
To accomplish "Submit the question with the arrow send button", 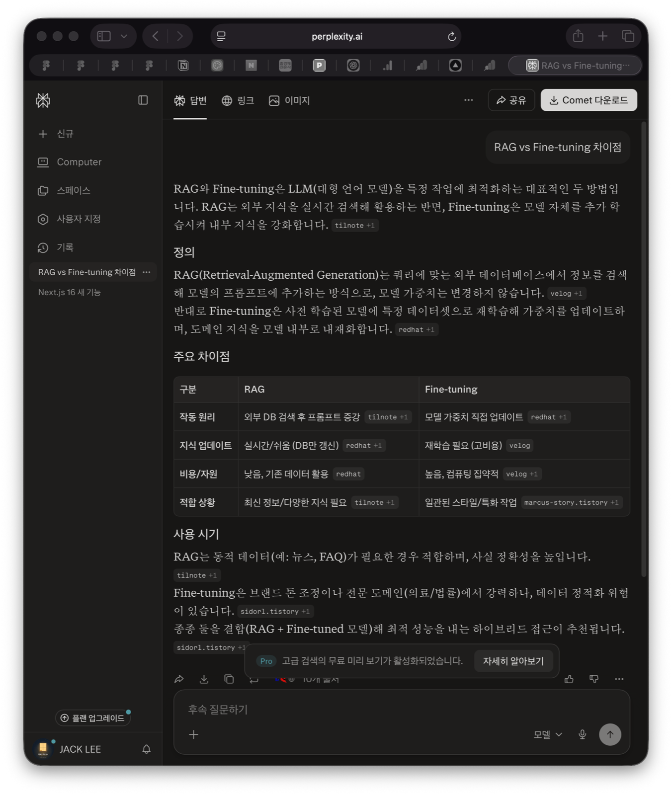I will (x=610, y=734).
